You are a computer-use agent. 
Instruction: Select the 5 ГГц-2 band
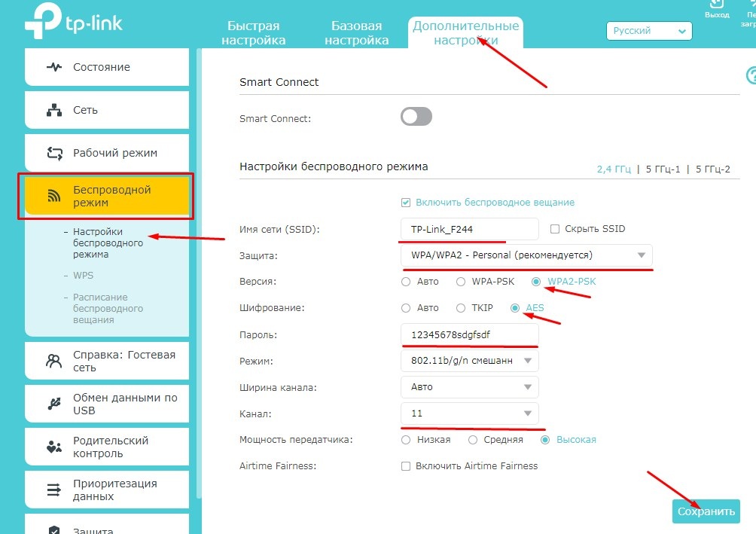[712, 169]
